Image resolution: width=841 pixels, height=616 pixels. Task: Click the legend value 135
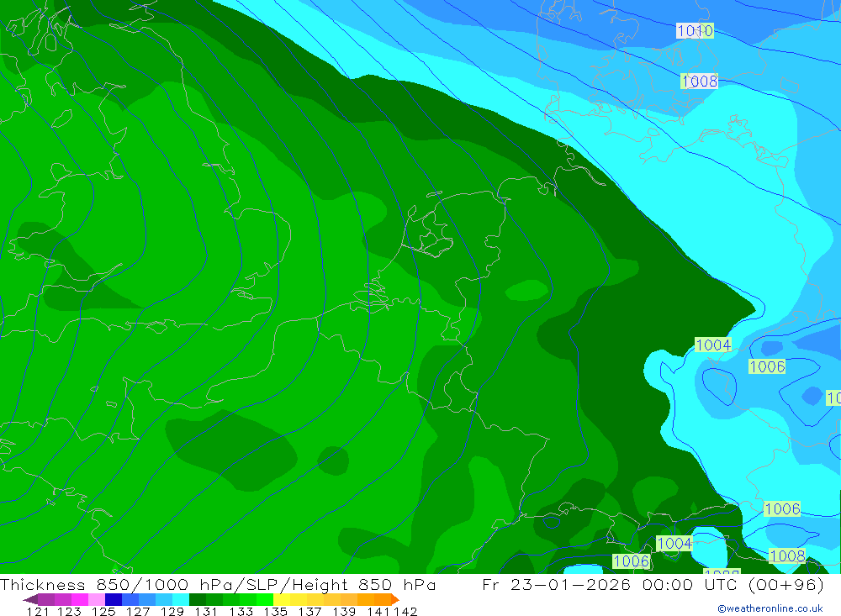275,612
